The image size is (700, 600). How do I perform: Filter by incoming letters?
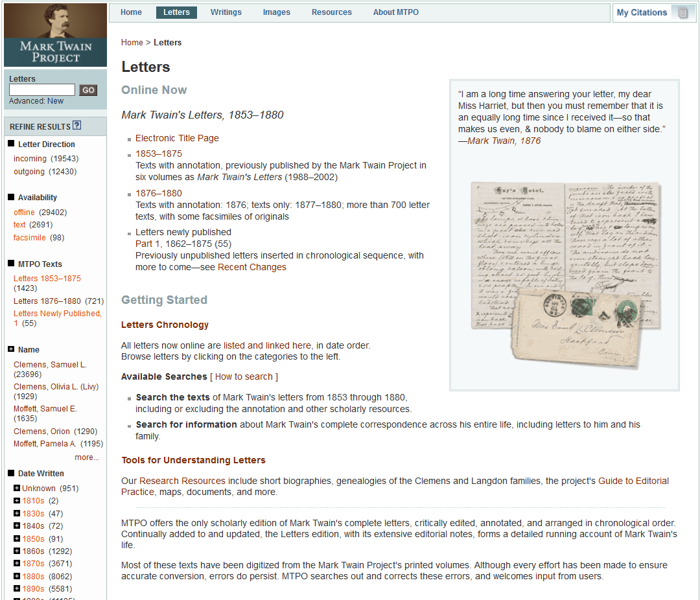(x=30, y=159)
